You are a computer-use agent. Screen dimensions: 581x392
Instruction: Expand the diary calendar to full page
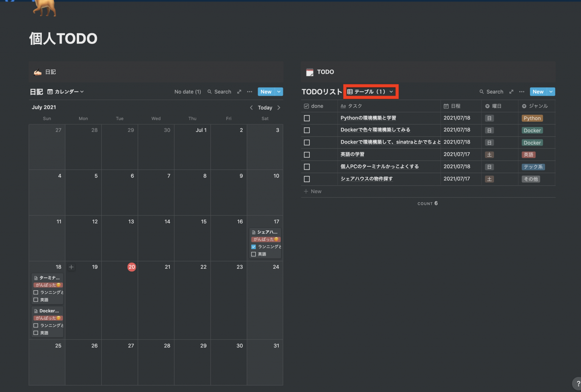coord(239,92)
